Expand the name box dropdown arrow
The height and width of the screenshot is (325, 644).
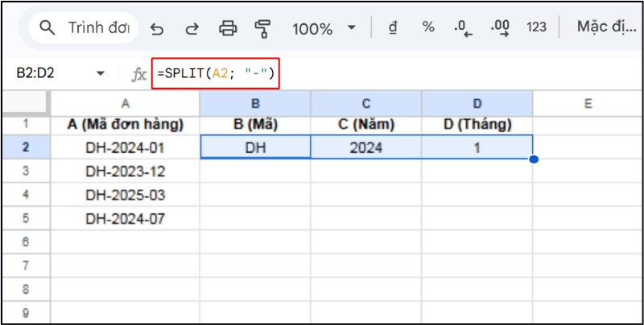[x=101, y=74]
